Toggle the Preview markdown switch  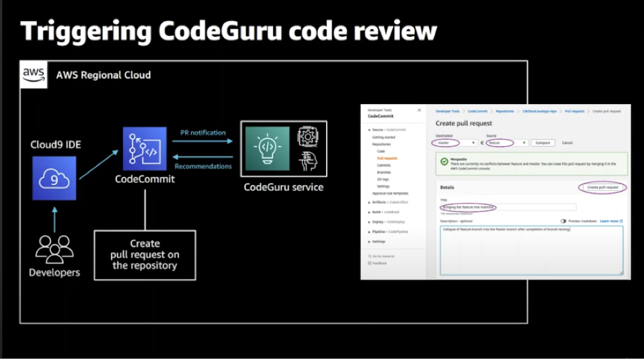[563, 221]
